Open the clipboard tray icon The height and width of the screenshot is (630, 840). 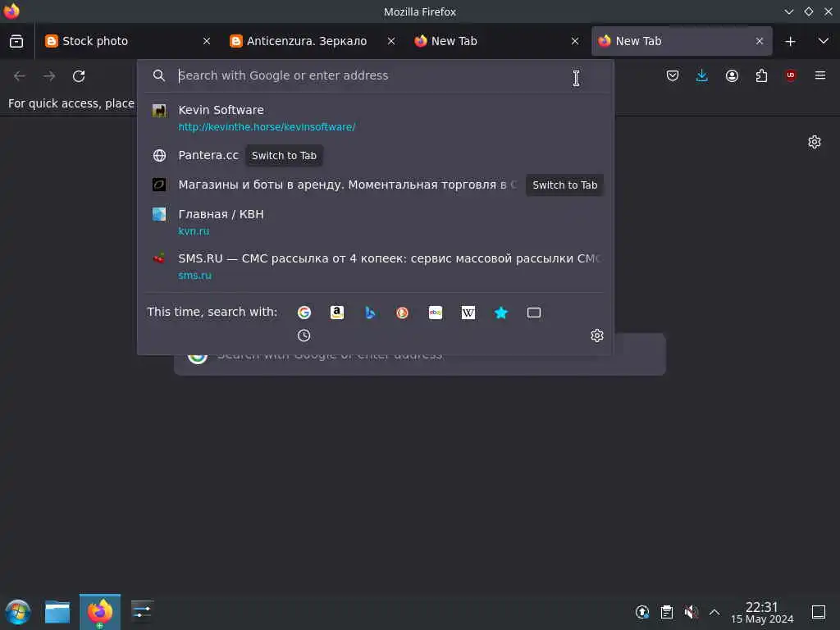tap(666, 612)
